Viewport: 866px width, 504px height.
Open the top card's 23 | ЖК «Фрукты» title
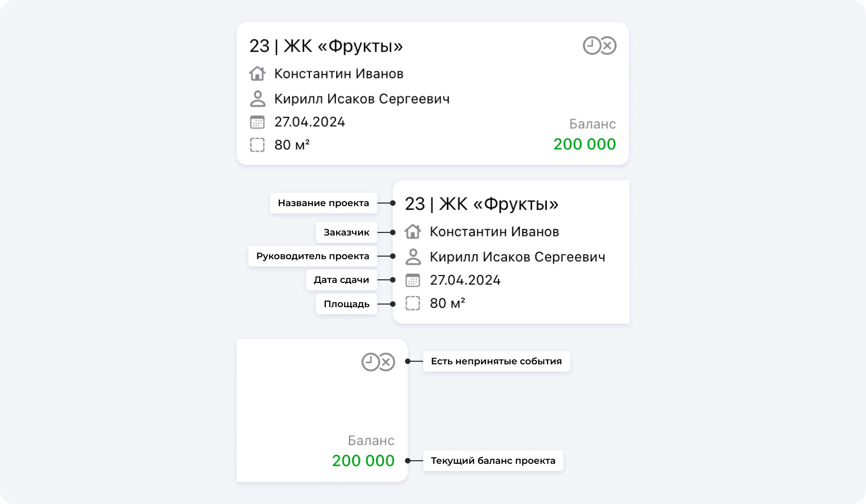coord(326,46)
